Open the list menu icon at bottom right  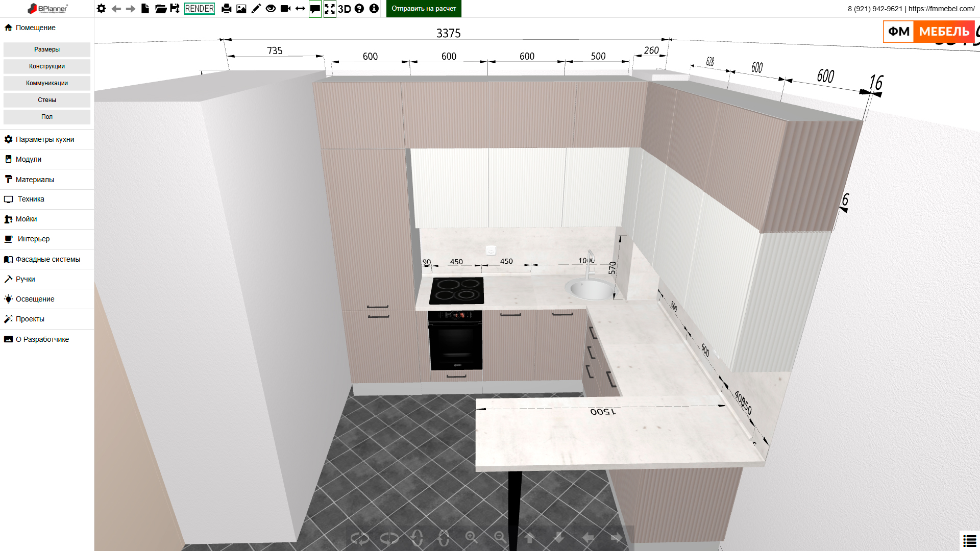969,541
